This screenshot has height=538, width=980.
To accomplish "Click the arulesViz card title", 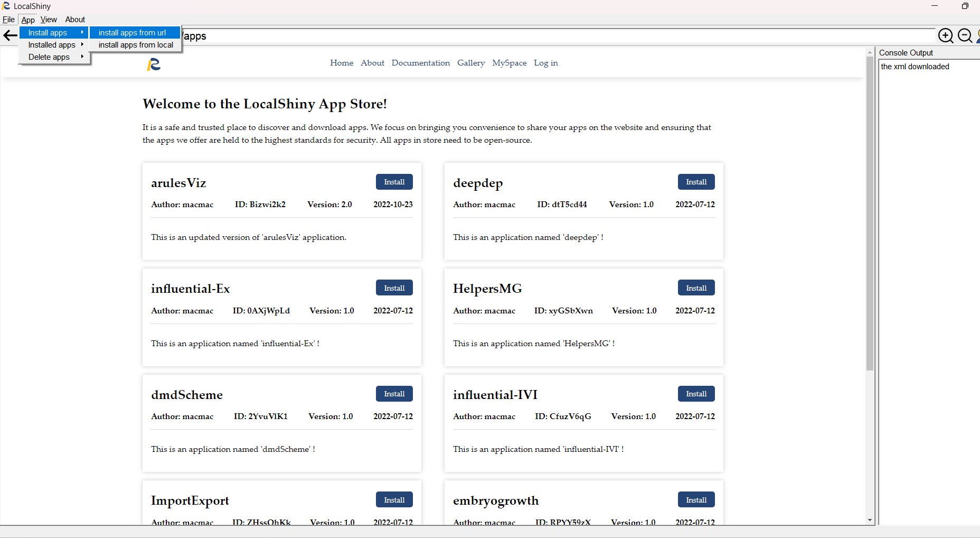I will tap(178, 183).
